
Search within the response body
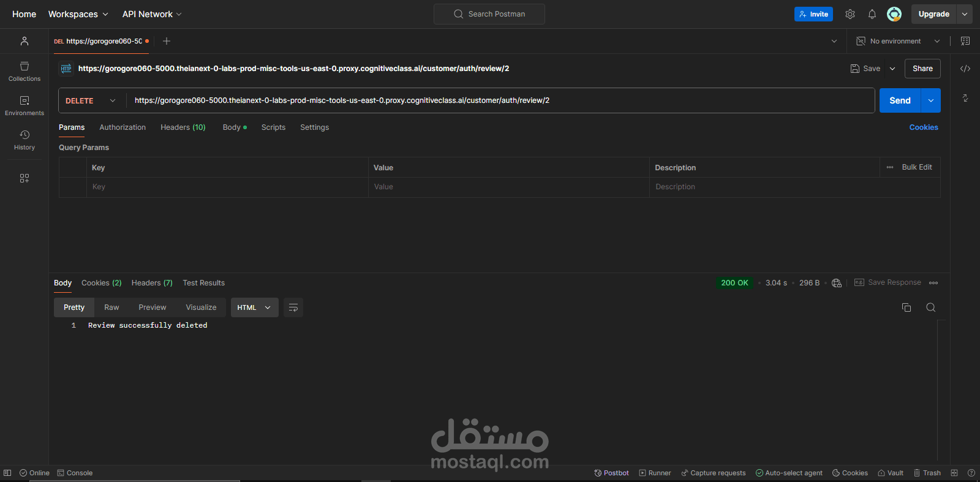pyautogui.click(x=931, y=307)
